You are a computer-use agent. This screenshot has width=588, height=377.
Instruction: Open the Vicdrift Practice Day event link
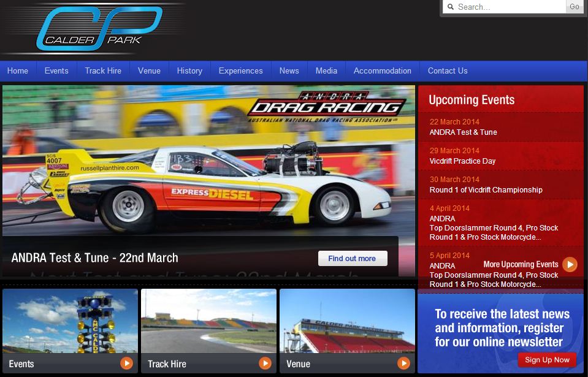click(462, 161)
